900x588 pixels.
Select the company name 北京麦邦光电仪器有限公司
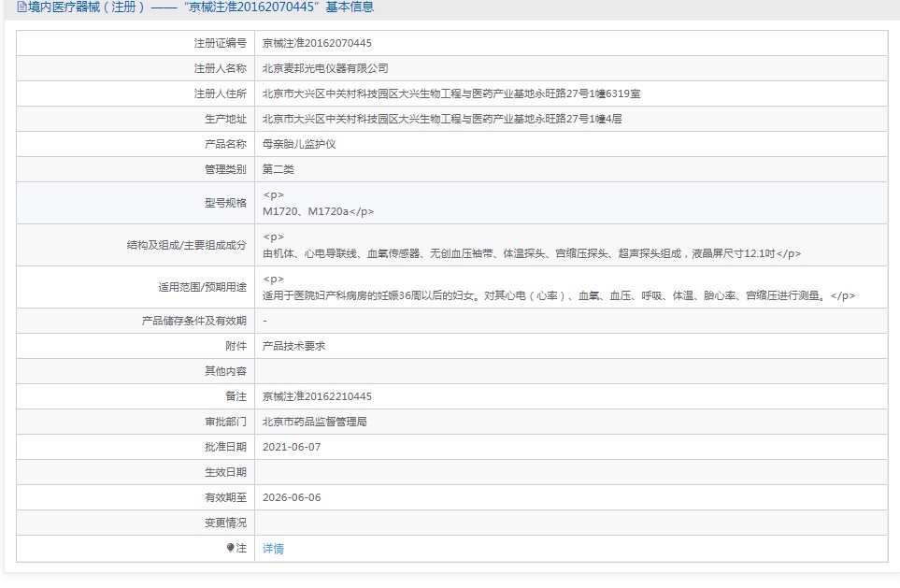325,68
